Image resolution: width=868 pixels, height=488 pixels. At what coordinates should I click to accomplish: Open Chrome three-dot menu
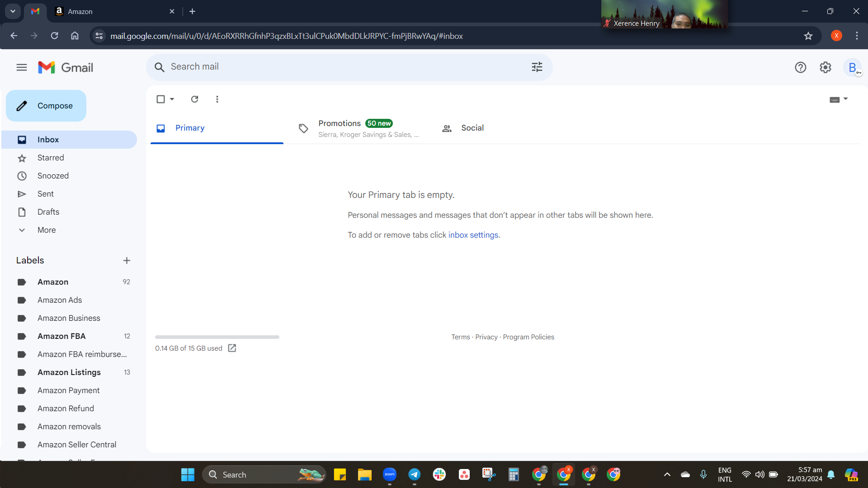(x=857, y=36)
